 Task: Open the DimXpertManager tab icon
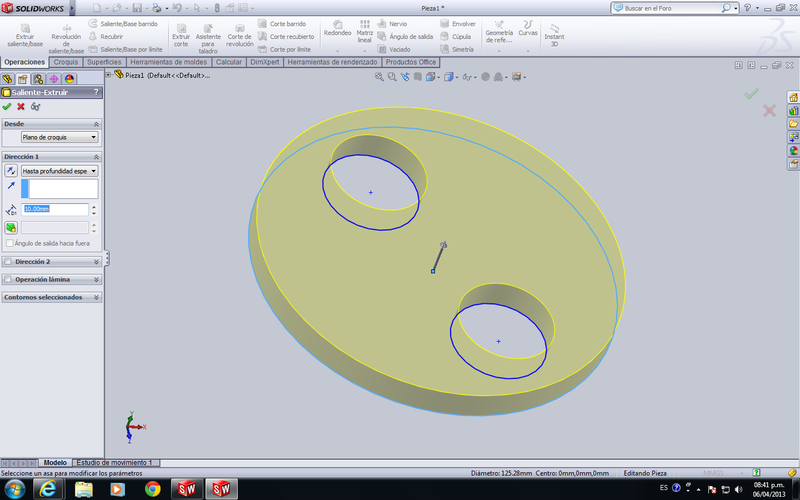pos(54,79)
